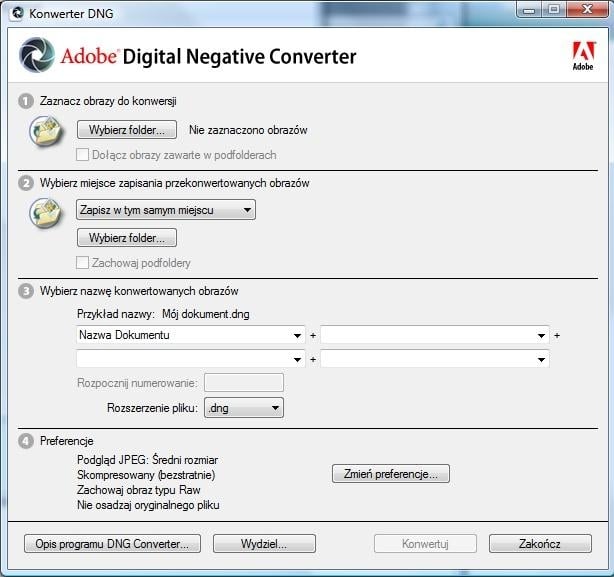
Task: Toggle 'Dołącz obrazy zawarte w podfolderach' checkbox
Action: pyautogui.click(x=83, y=155)
